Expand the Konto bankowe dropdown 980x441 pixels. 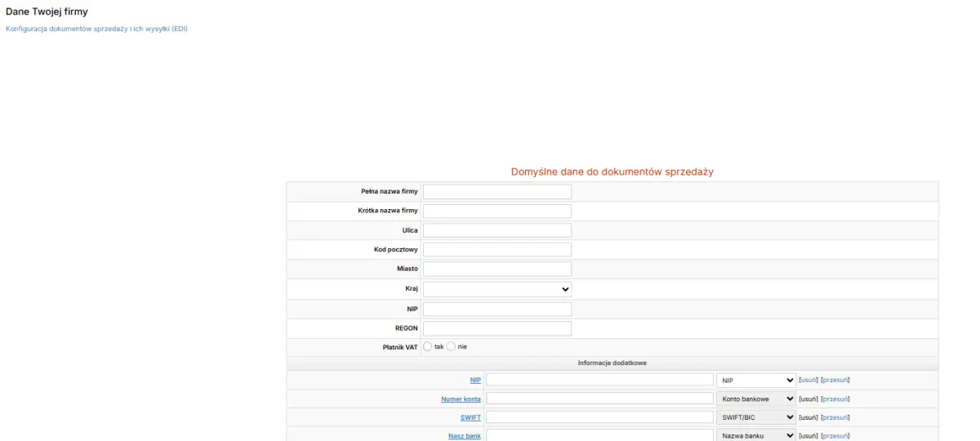[755, 399]
